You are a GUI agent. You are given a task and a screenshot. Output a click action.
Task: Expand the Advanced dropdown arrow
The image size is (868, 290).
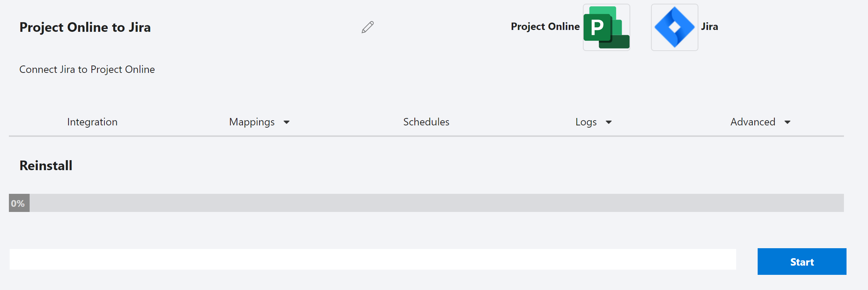[788, 122]
